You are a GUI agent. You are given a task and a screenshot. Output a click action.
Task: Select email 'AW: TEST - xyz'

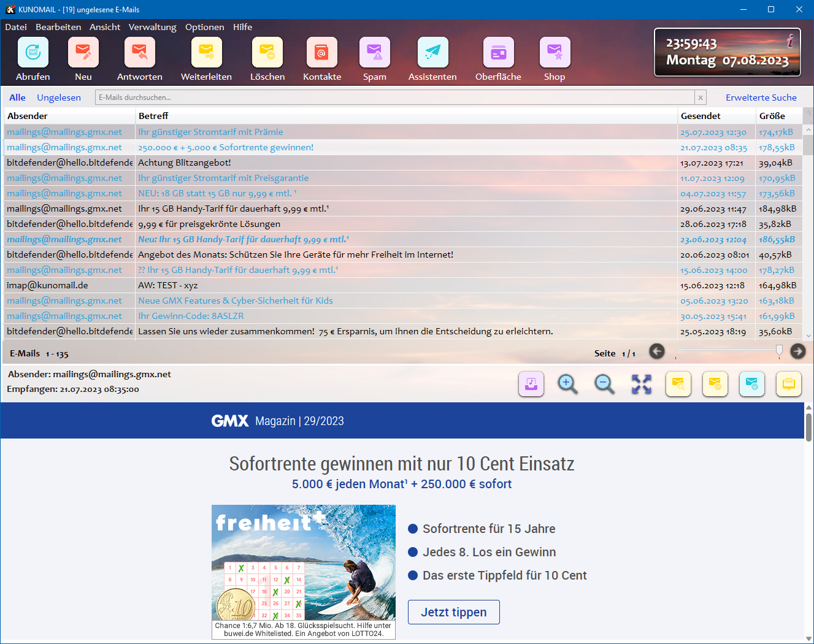click(404, 285)
